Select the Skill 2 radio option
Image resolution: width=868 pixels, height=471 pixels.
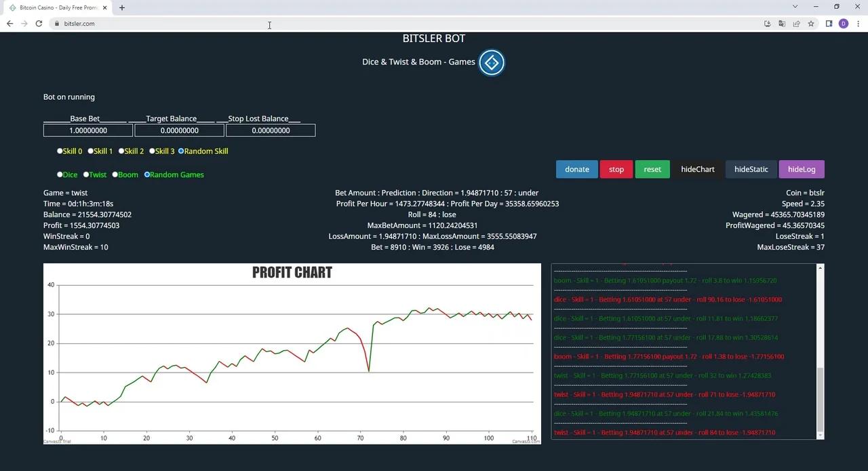121,151
